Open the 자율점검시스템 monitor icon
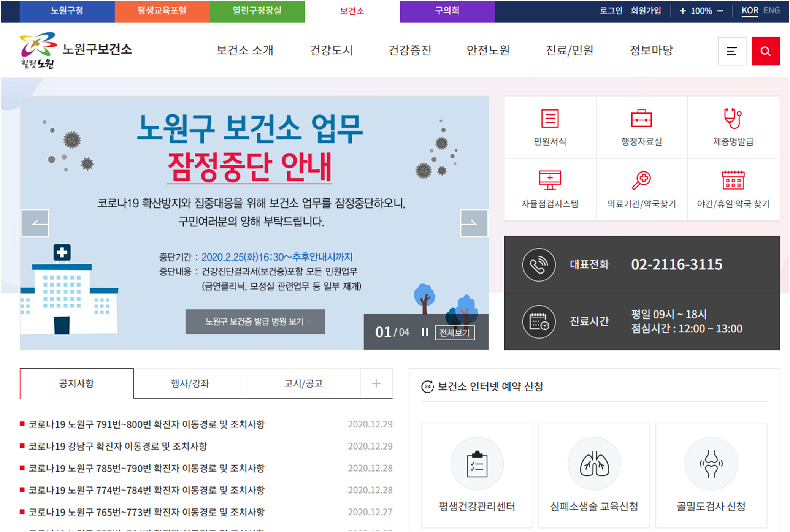790x532 pixels. click(x=550, y=180)
